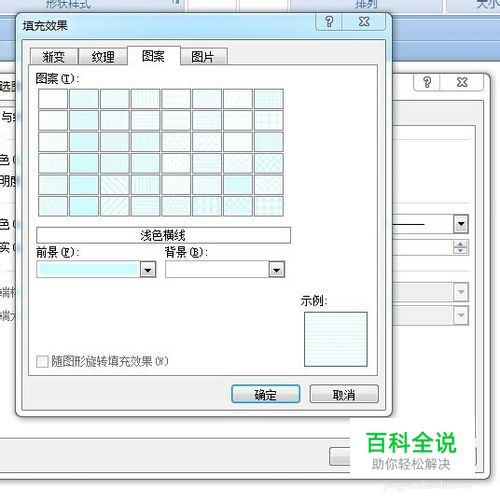Click the 前景 light cyan color box
500x503 pixels.
coord(89,270)
